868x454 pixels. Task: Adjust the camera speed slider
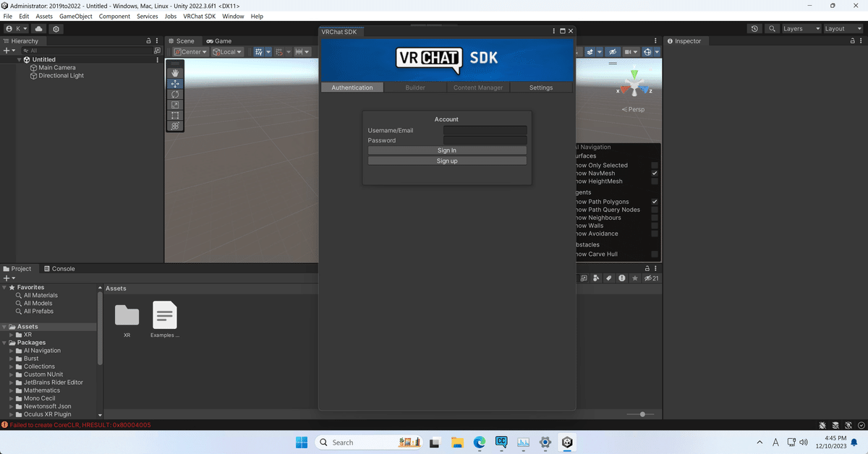tap(641, 414)
